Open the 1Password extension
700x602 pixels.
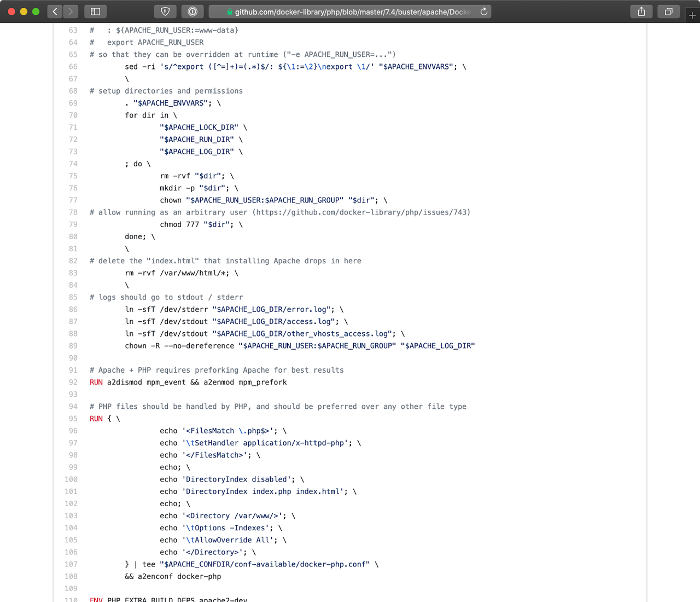192,11
